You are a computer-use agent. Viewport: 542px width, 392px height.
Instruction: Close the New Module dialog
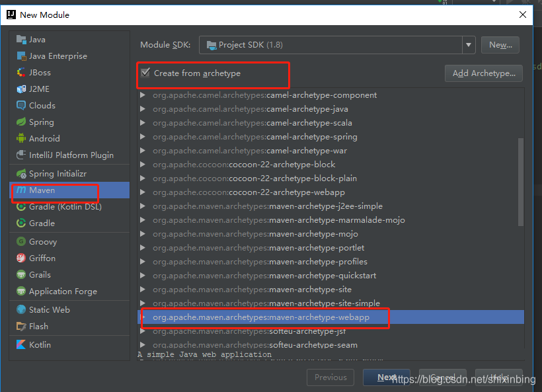pyautogui.click(x=523, y=15)
